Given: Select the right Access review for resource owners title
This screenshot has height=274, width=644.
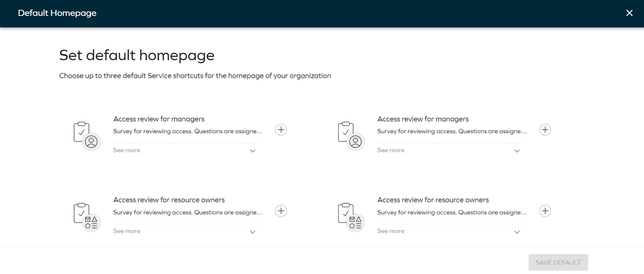Looking at the screenshot, I should [433, 200].
